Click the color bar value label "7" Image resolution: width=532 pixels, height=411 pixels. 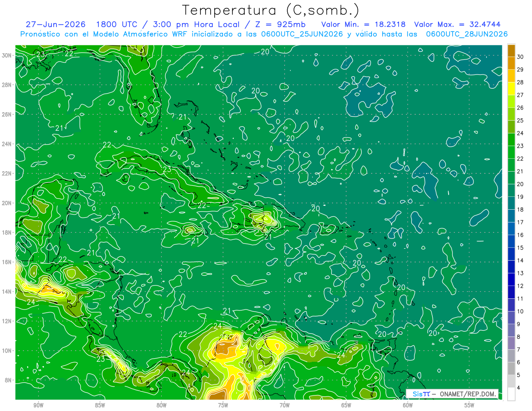[520, 350]
